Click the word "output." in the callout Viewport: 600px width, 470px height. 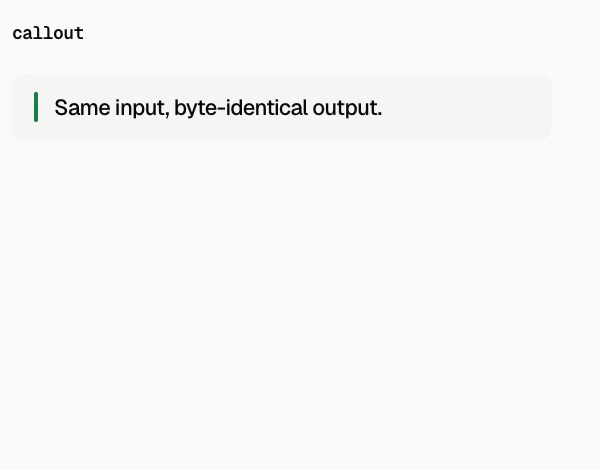click(x=347, y=108)
